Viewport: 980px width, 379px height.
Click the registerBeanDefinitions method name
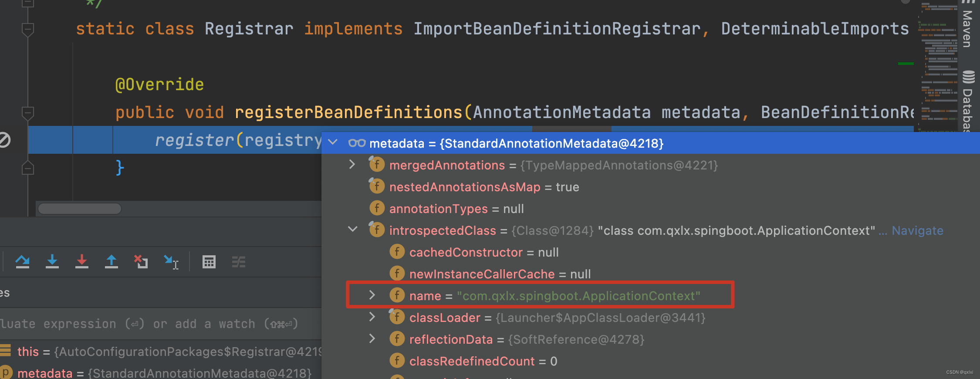tap(348, 112)
